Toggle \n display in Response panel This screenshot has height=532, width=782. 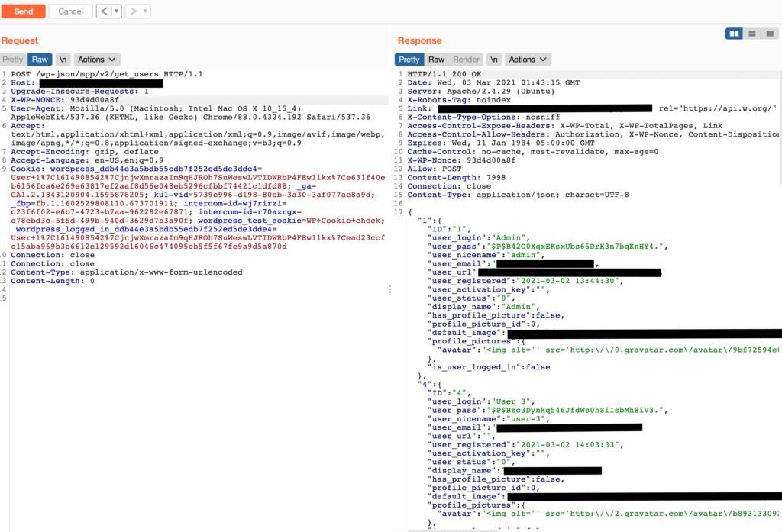pyautogui.click(x=495, y=60)
